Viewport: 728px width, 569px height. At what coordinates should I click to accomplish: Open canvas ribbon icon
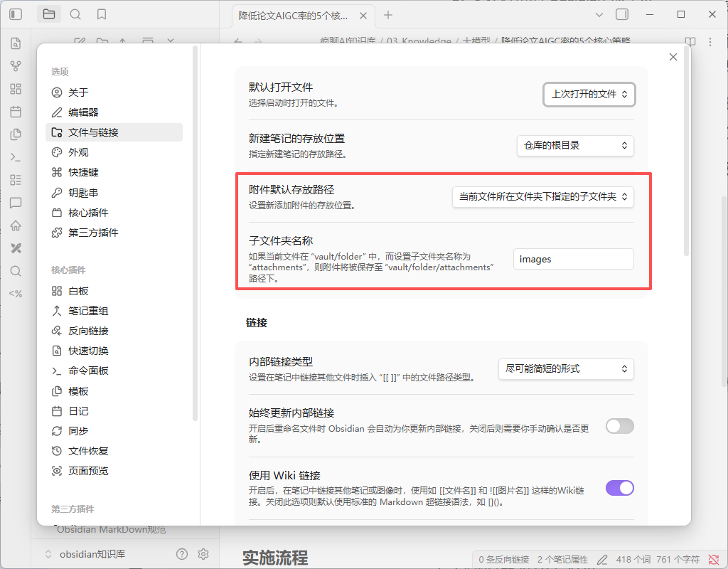[x=16, y=89]
